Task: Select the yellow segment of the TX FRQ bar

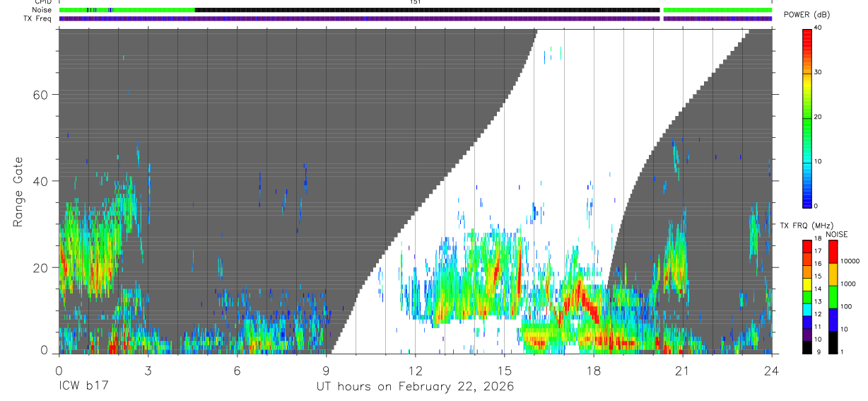Action: point(807,283)
